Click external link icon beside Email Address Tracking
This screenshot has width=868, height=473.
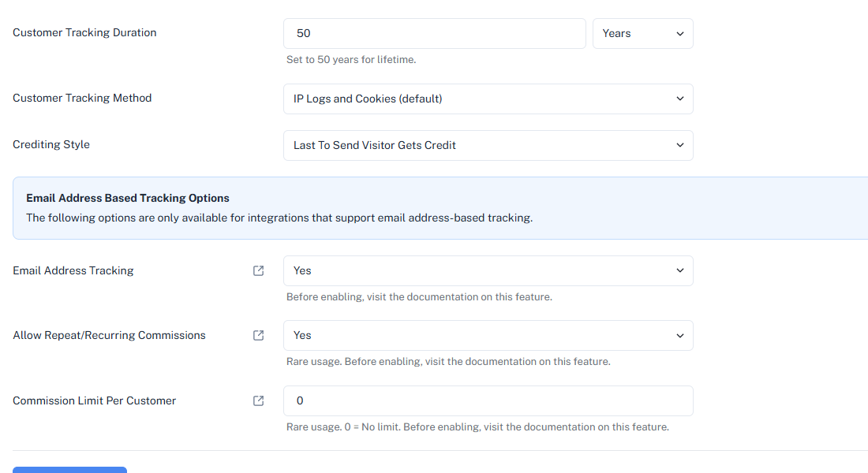(x=257, y=270)
